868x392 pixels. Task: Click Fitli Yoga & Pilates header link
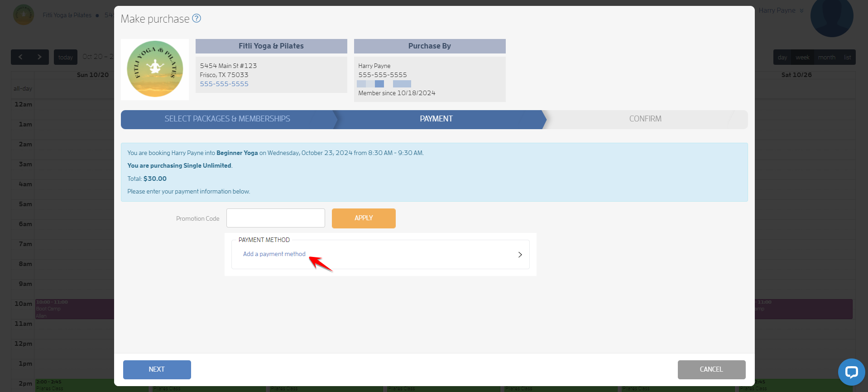pyautogui.click(x=67, y=15)
